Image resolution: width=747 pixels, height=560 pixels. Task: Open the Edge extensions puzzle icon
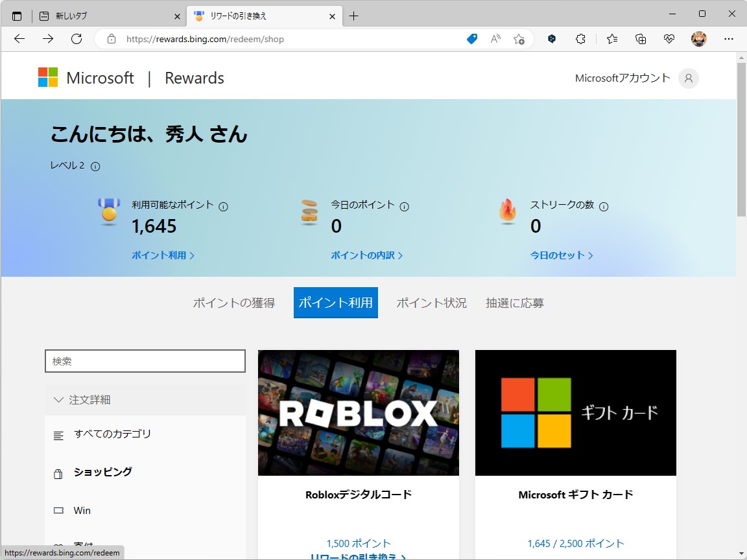[580, 39]
